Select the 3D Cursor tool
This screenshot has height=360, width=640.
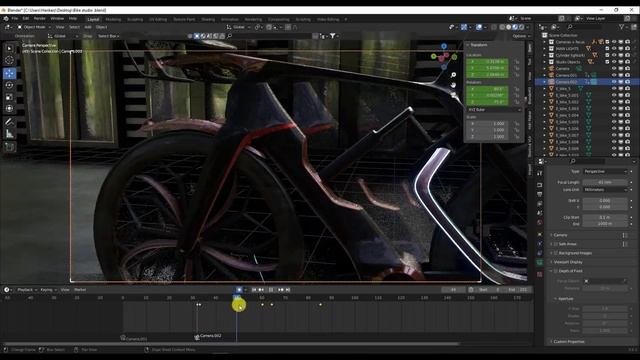(x=9, y=60)
